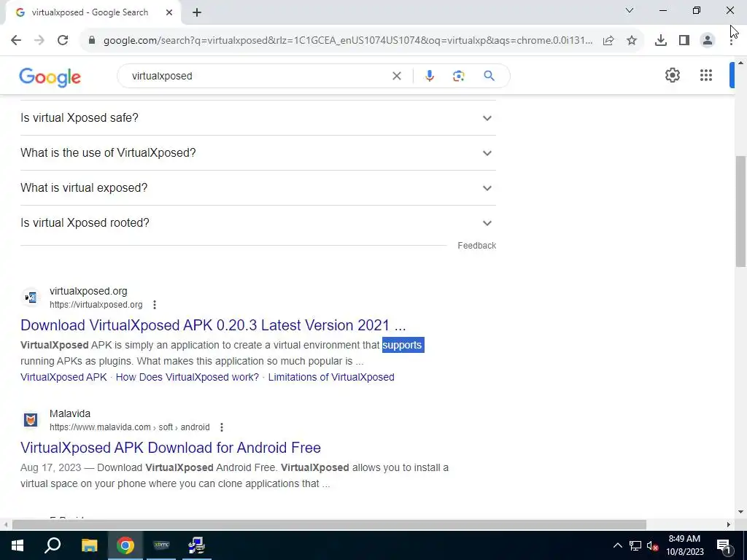
Task: Click the virtualxposed.org site favicon
Action: point(31,297)
